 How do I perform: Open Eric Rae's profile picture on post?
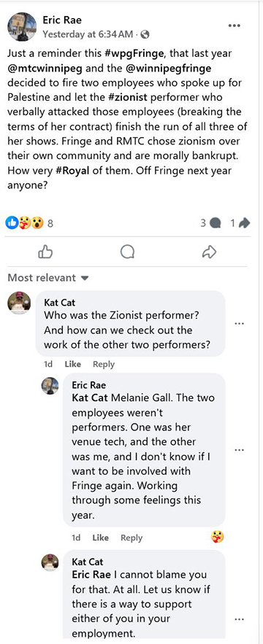click(22, 26)
